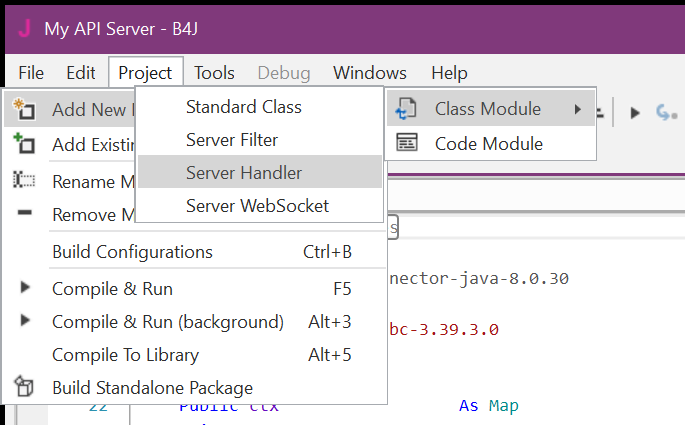
Task: Choose Server WebSocket class
Action: click(x=257, y=206)
